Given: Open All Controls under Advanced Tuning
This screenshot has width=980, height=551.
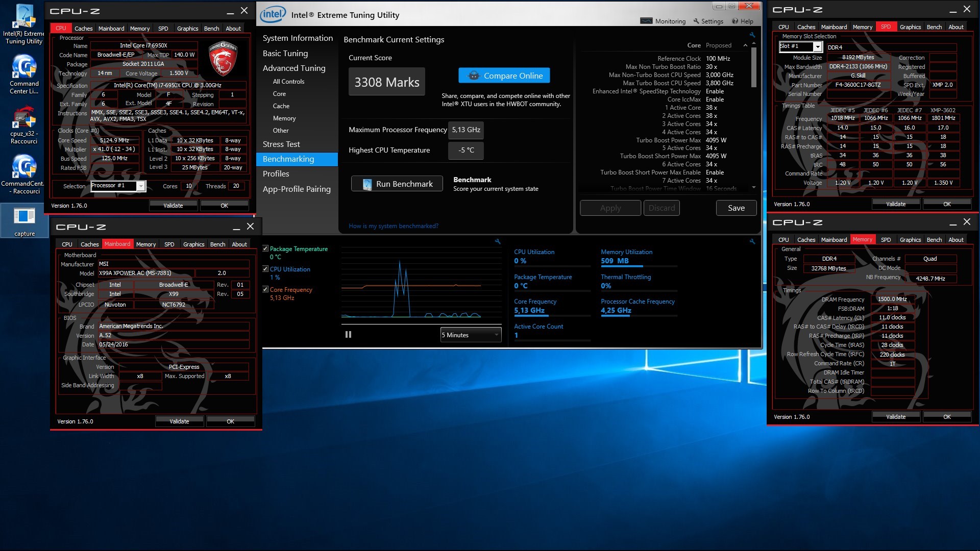Looking at the screenshot, I should pos(288,82).
